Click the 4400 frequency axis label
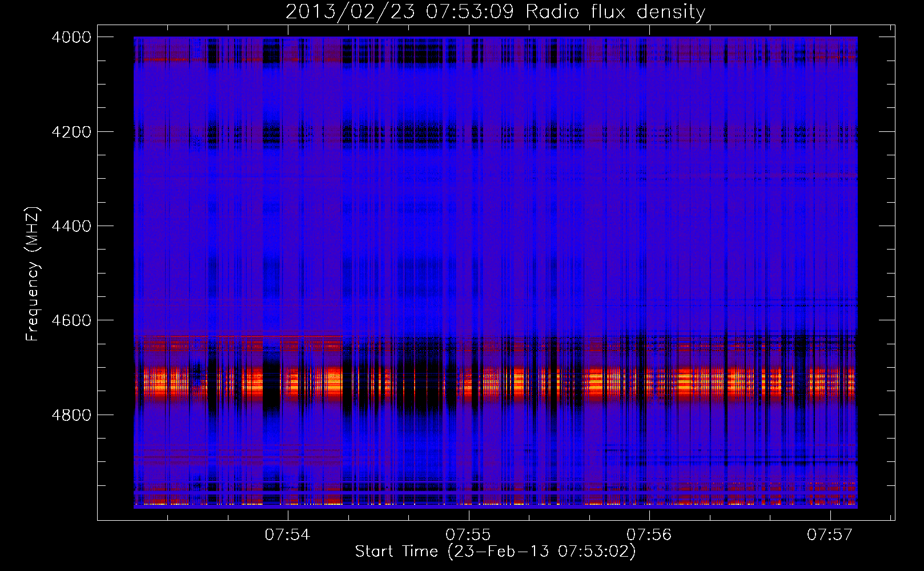The height and width of the screenshot is (571, 924). coord(71,226)
